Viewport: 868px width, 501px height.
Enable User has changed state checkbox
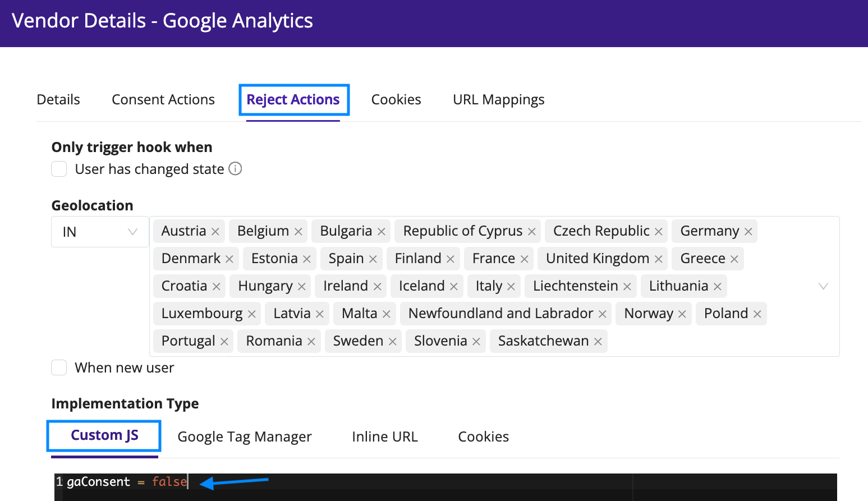59,169
